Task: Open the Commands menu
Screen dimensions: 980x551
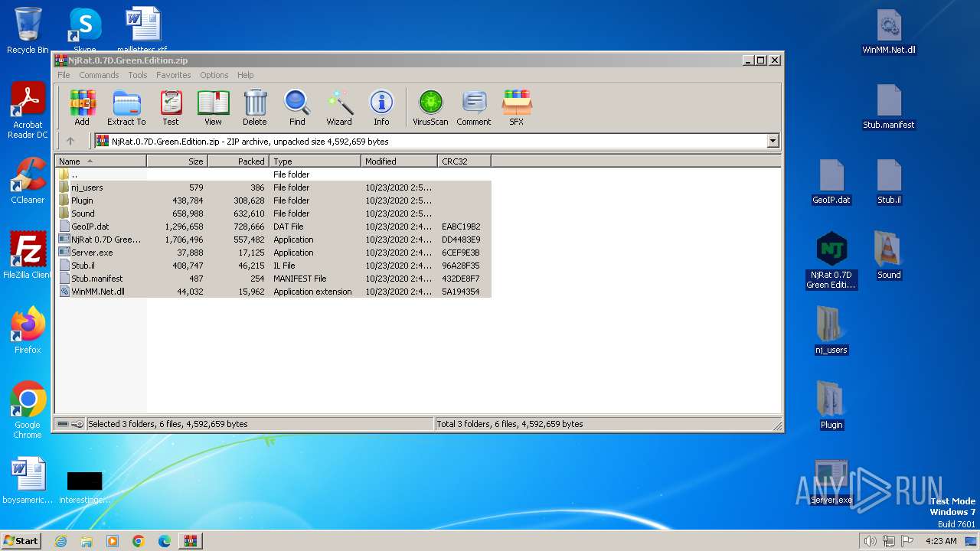Action: (x=99, y=75)
